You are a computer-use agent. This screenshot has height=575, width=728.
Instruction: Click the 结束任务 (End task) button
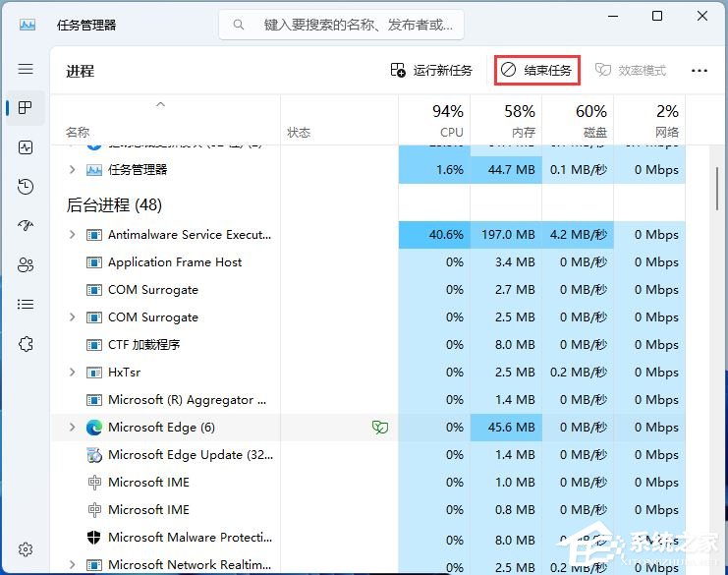pyautogui.click(x=537, y=71)
